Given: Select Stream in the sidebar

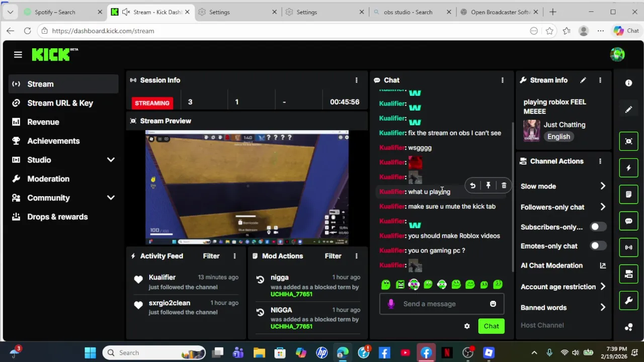Looking at the screenshot, I should click(63, 84).
